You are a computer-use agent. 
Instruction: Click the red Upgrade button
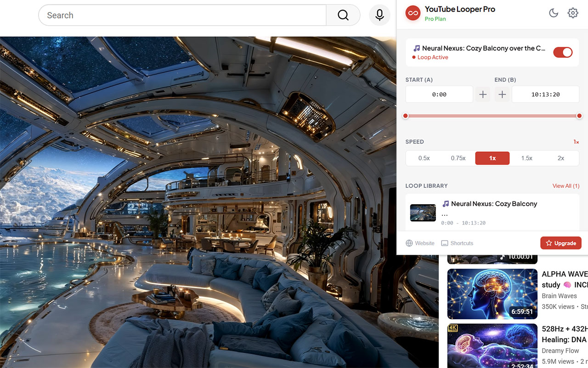[x=561, y=243]
